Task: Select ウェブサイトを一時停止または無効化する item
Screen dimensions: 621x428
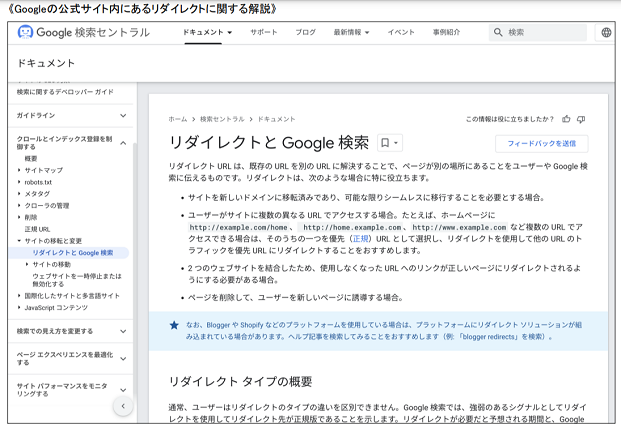Action: click(77, 280)
